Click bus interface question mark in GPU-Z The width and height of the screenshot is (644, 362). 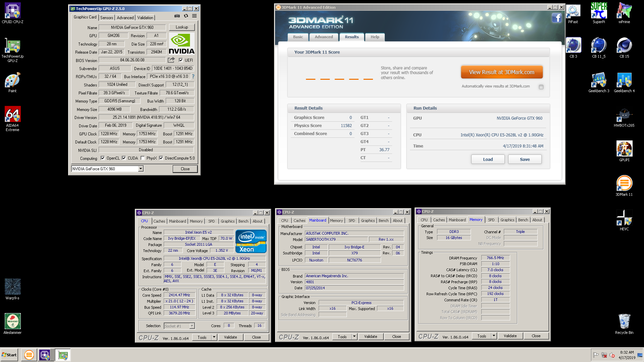coord(193,76)
